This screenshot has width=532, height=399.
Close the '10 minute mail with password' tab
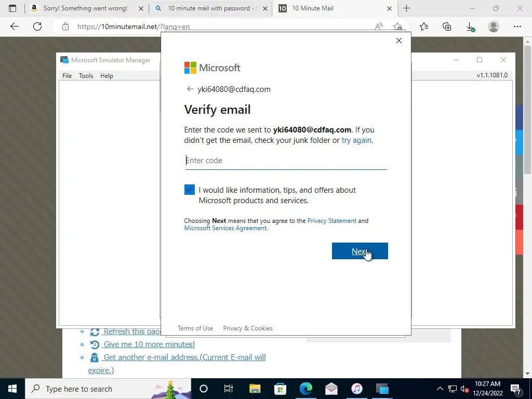[x=265, y=8]
